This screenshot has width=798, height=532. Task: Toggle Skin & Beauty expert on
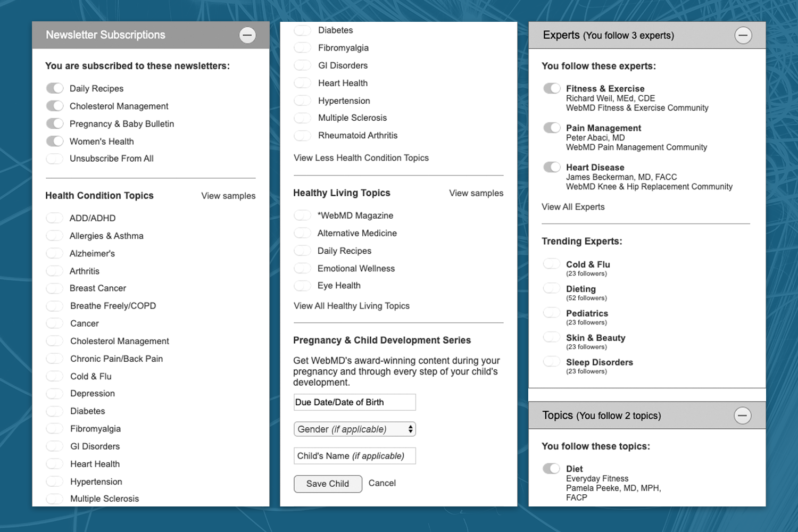(x=552, y=337)
